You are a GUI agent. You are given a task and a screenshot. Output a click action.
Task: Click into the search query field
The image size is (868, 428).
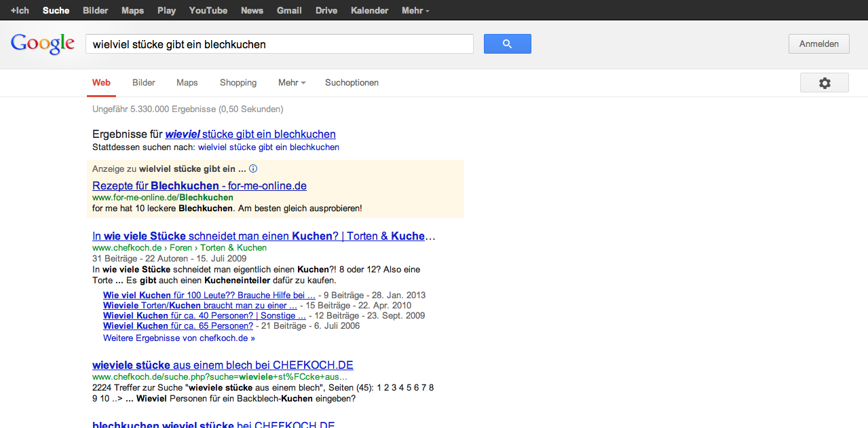click(278, 44)
